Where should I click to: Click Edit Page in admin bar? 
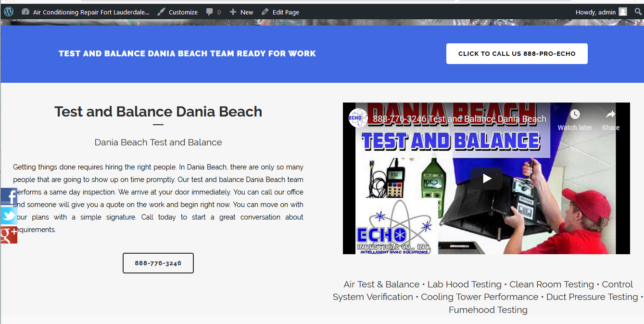coord(280,12)
